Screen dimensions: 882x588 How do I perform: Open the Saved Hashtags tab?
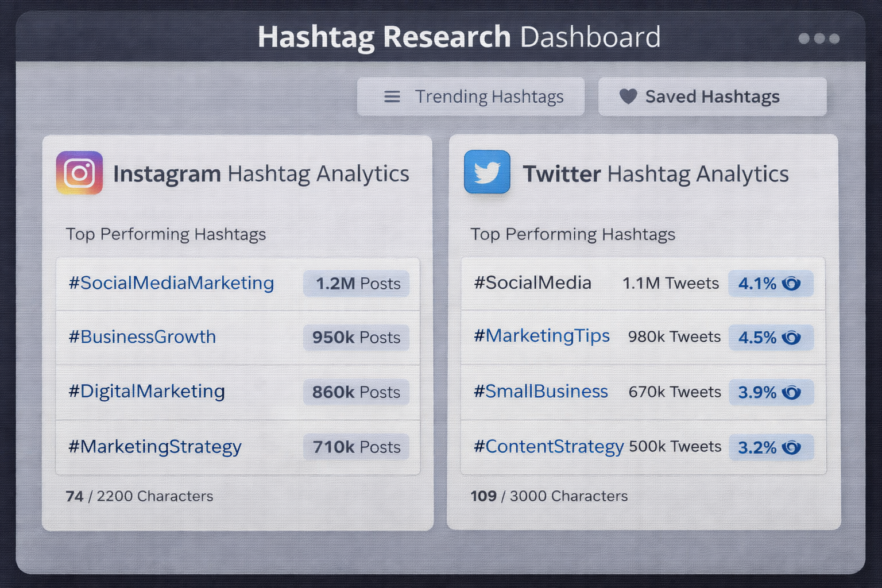[712, 96]
